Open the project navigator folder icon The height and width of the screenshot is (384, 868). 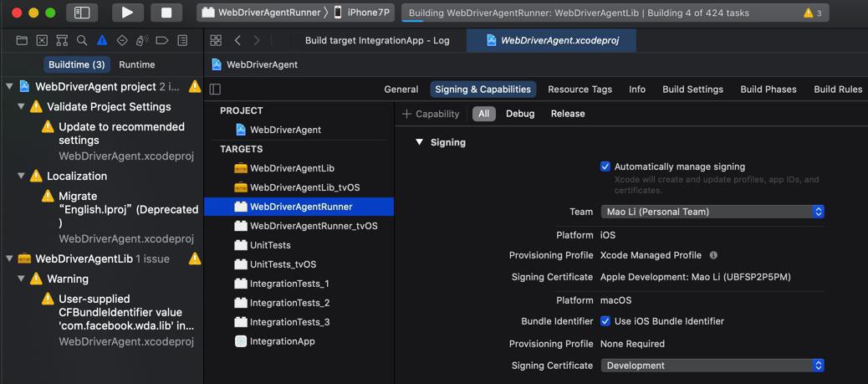click(x=22, y=40)
